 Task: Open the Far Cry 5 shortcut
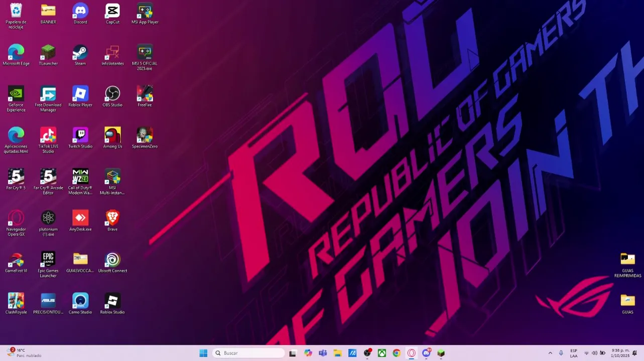pyautogui.click(x=16, y=179)
